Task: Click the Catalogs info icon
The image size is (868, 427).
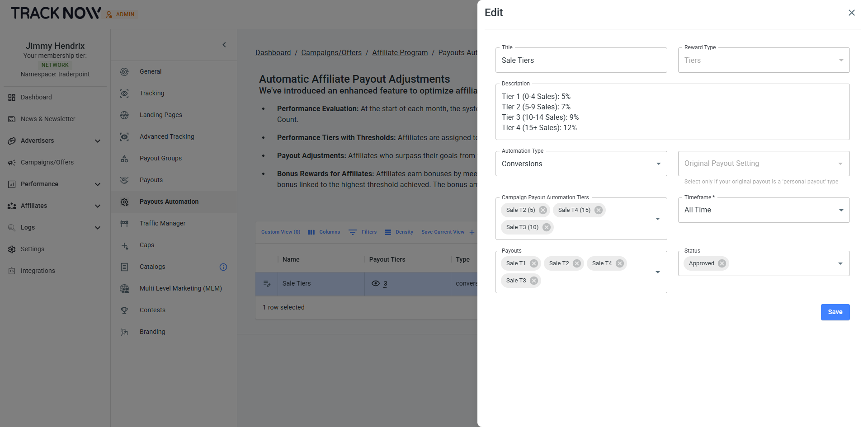Action: 223,267
